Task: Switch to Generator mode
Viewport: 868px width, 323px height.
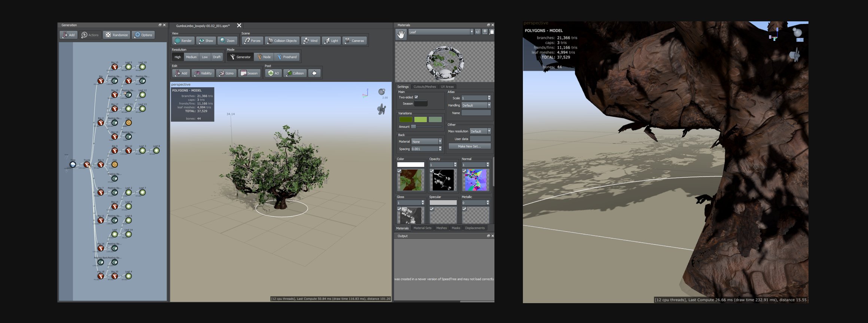Action: (x=240, y=57)
